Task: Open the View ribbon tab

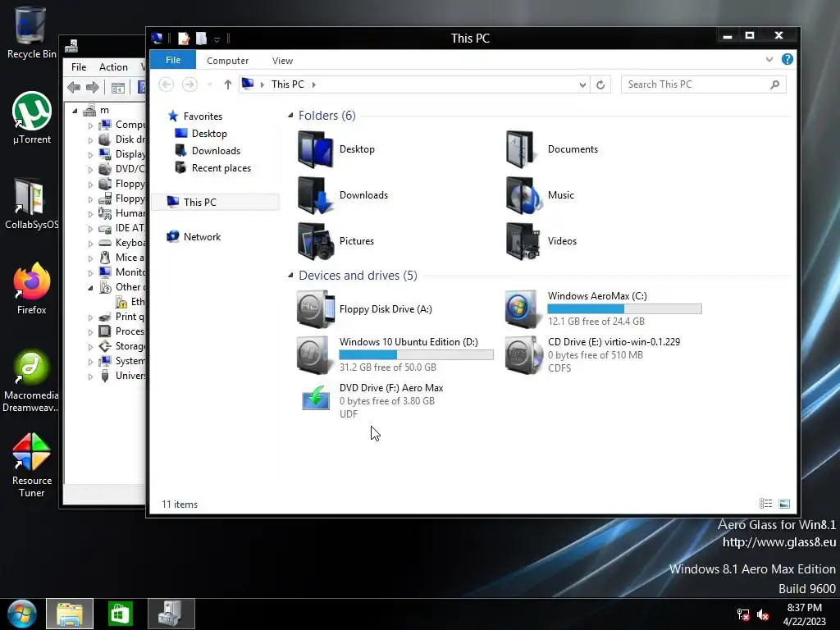Action: [x=282, y=61]
